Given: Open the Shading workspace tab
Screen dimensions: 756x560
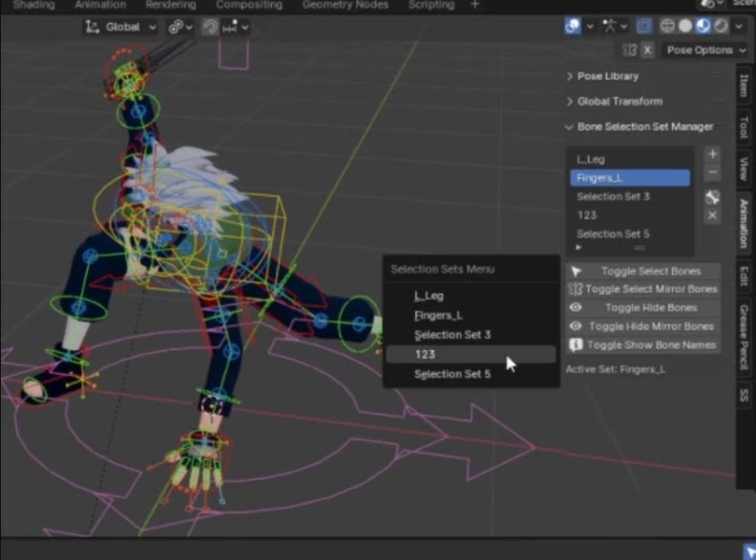Looking at the screenshot, I should (33, 5).
